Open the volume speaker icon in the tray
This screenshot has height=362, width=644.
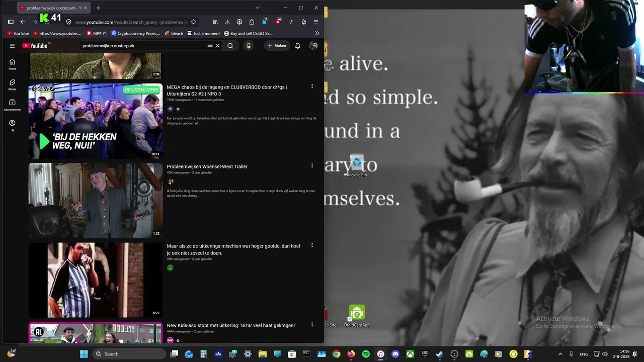click(605, 354)
